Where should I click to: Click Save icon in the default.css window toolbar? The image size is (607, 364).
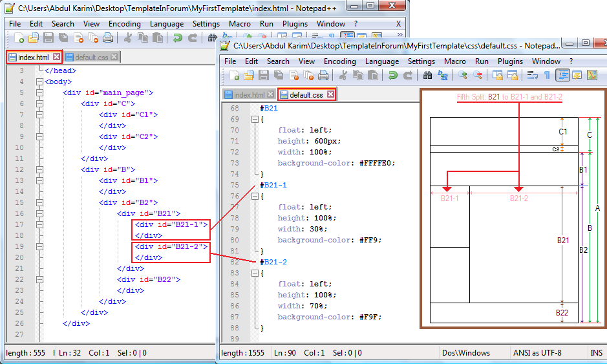[264, 76]
